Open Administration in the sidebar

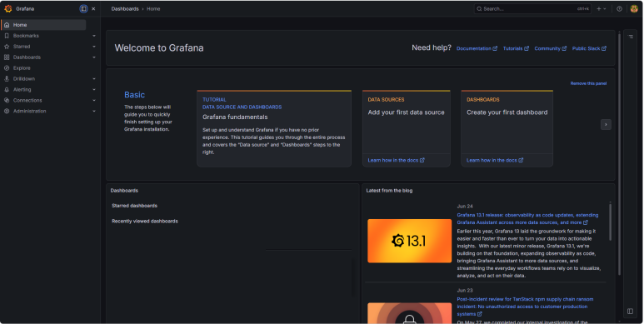pos(29,111)
